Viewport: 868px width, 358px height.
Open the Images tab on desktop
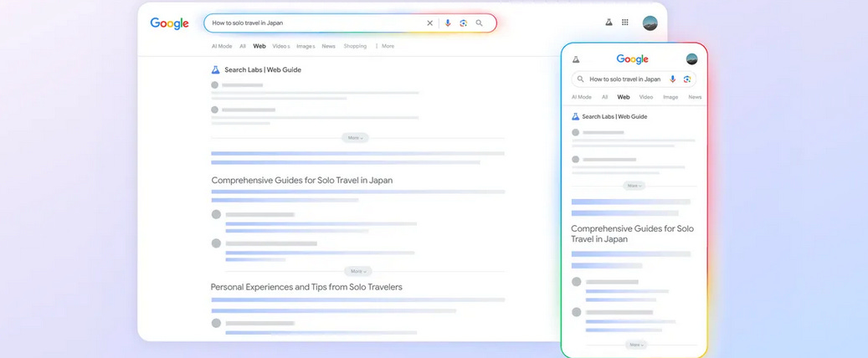coord(306,47)
